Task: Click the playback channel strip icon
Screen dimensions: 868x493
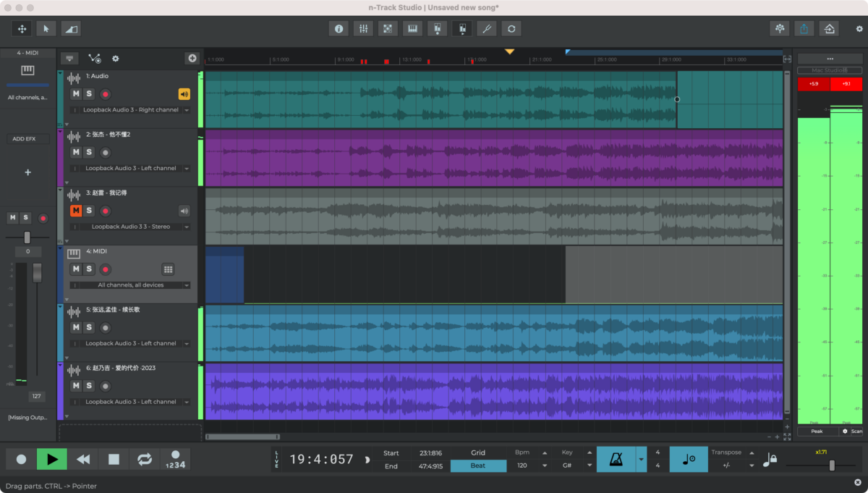Action: click(461, 29)
